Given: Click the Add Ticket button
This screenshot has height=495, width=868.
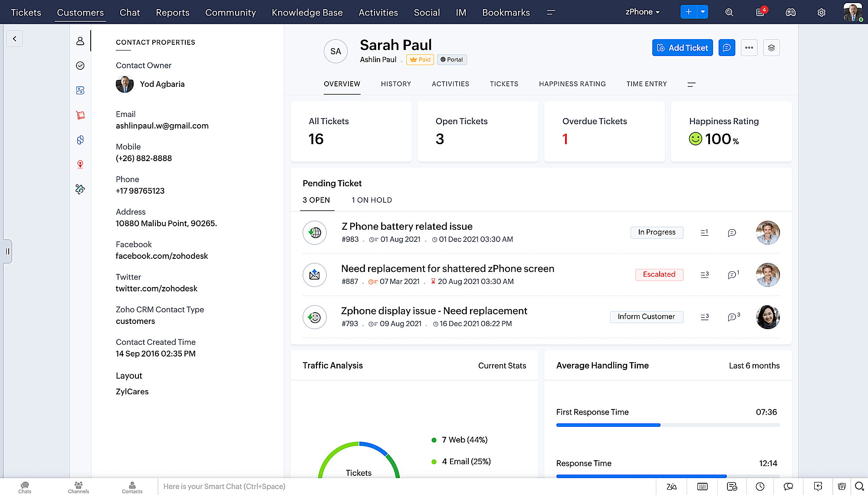Looking at the screenshot, I should [x=682, y=48].
